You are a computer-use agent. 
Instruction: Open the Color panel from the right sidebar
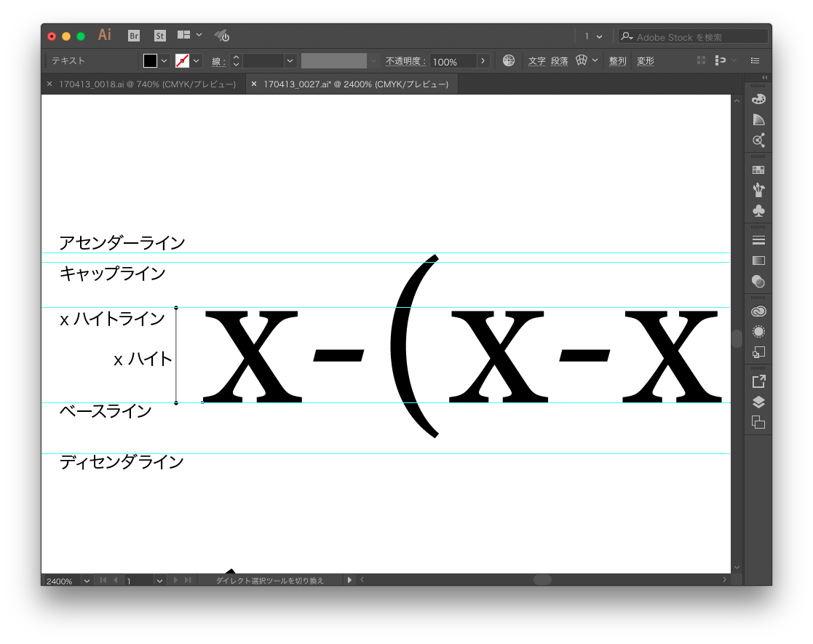pos(758,98)
